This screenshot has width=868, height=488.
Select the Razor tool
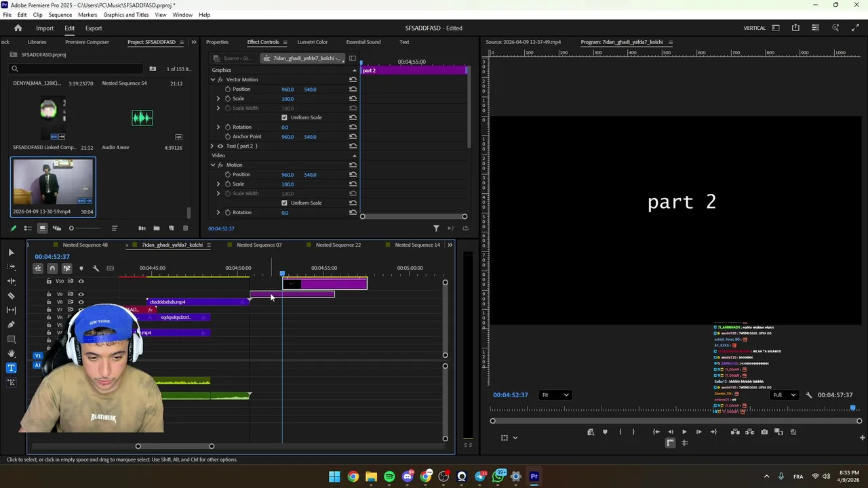(x=11, y=296)
